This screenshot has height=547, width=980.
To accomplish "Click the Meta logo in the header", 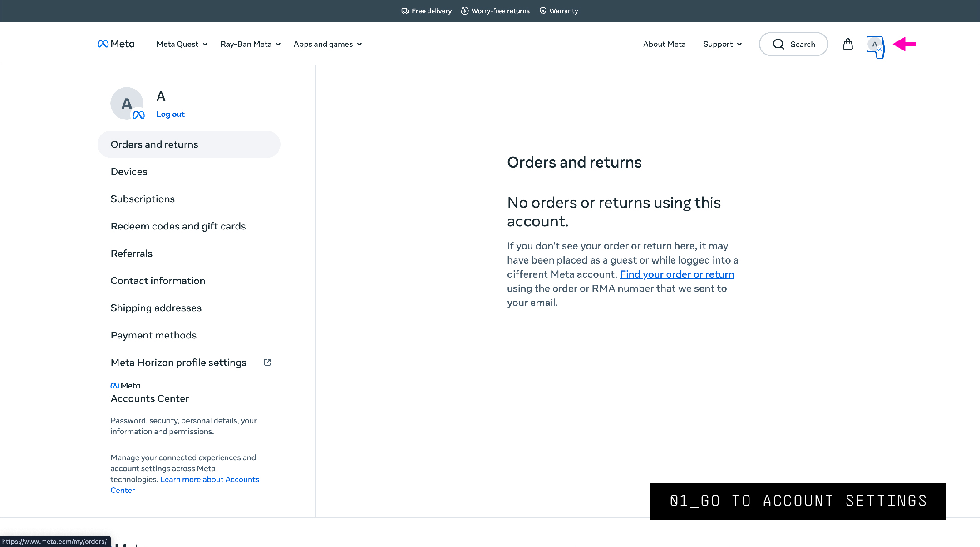I will pos(116,44).
